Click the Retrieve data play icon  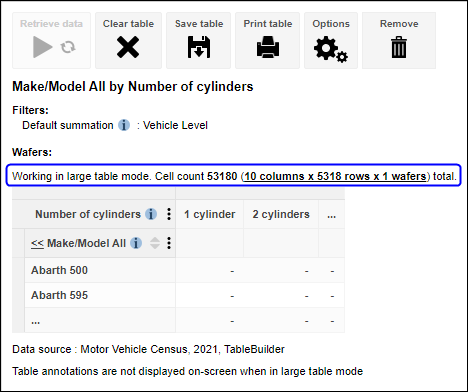pos(42,47)
